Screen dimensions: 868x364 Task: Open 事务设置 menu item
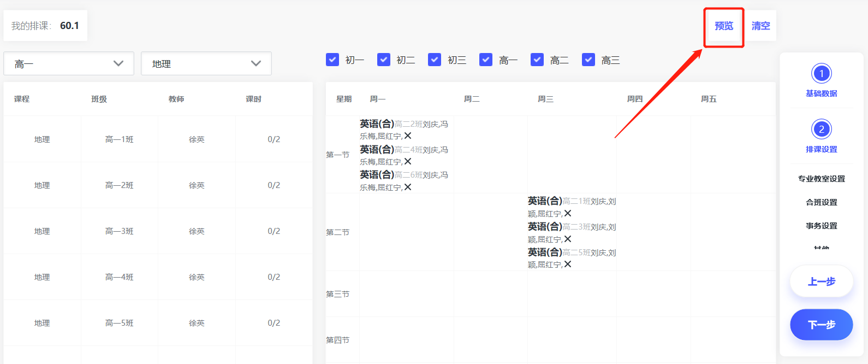coord(822,226)
